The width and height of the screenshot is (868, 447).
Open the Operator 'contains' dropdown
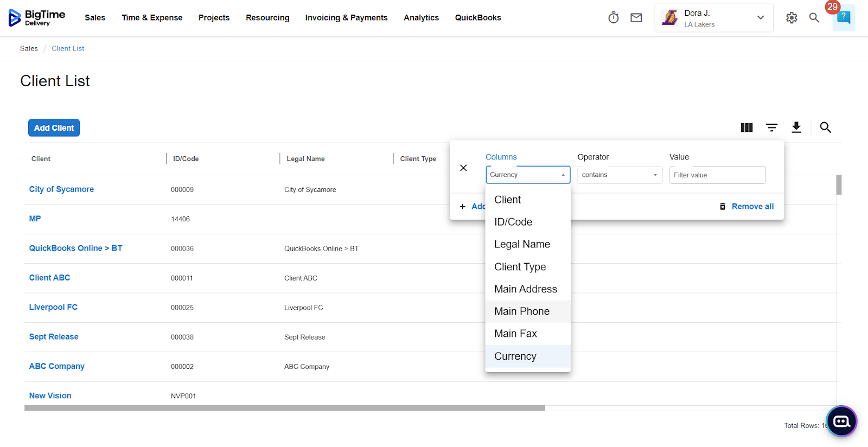tap(620, 175)
